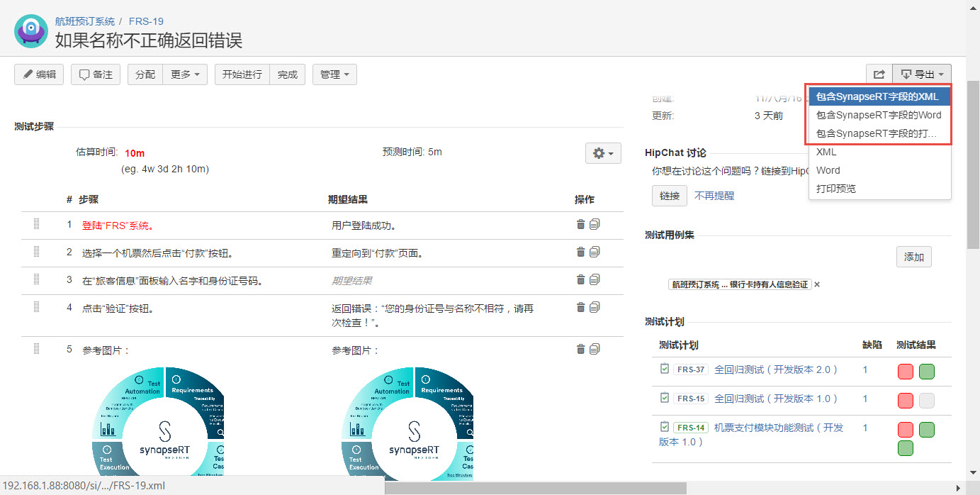Select 包含SynapseRT字段的打印预览 option
980x495 pixels.
(x=879, y=133)
